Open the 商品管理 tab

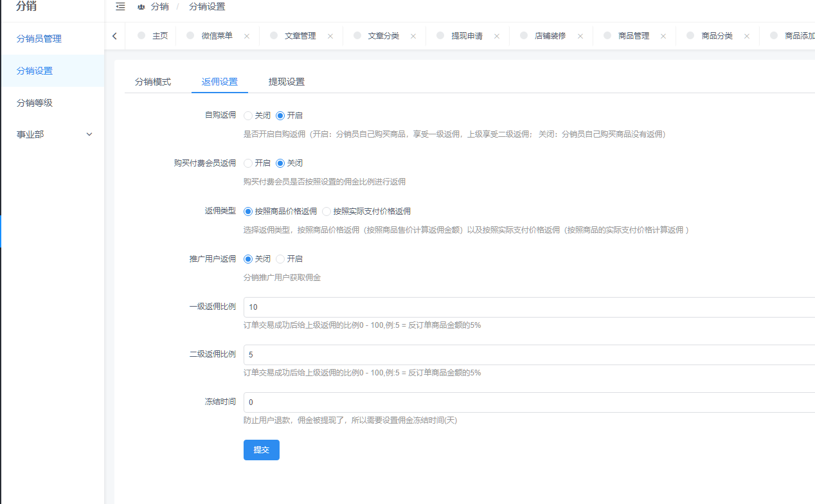coord(634,36)
